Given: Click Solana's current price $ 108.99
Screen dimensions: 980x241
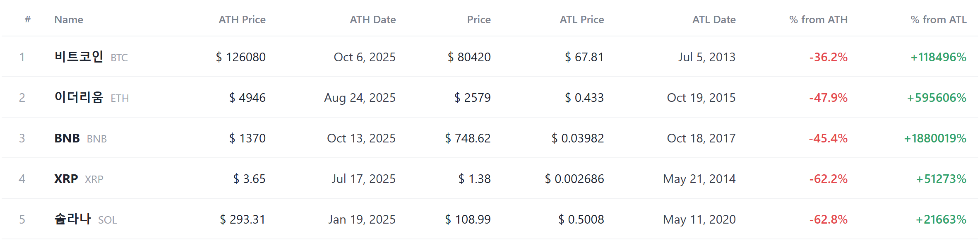Looking at the screenshot, I should 468,219.
